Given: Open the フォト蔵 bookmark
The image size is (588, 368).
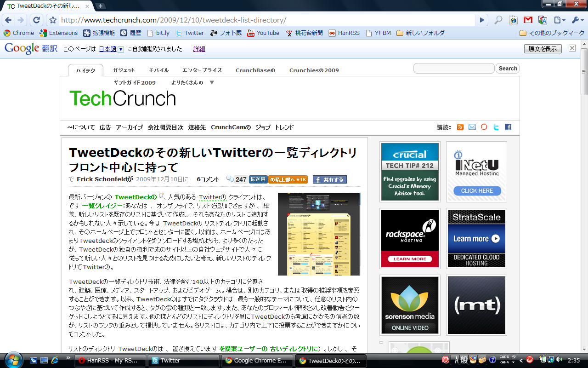Looking at the screenshot, I should (x=226, y=33).
